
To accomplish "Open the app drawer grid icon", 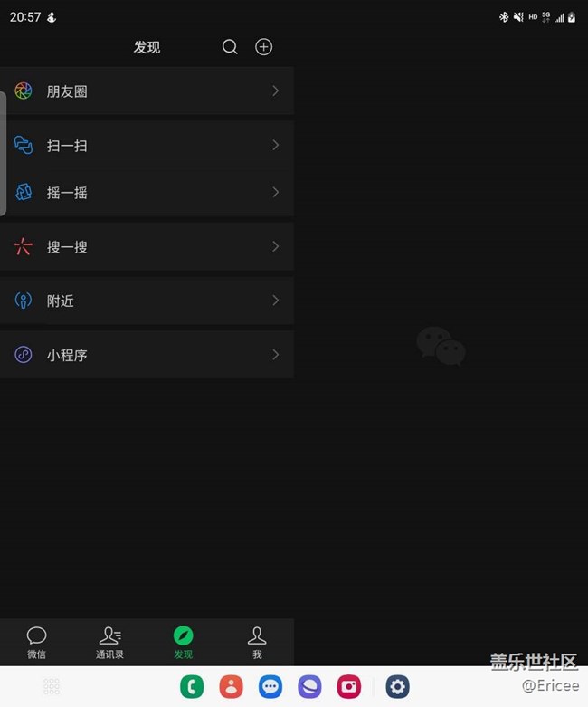I will coord(52,686).
